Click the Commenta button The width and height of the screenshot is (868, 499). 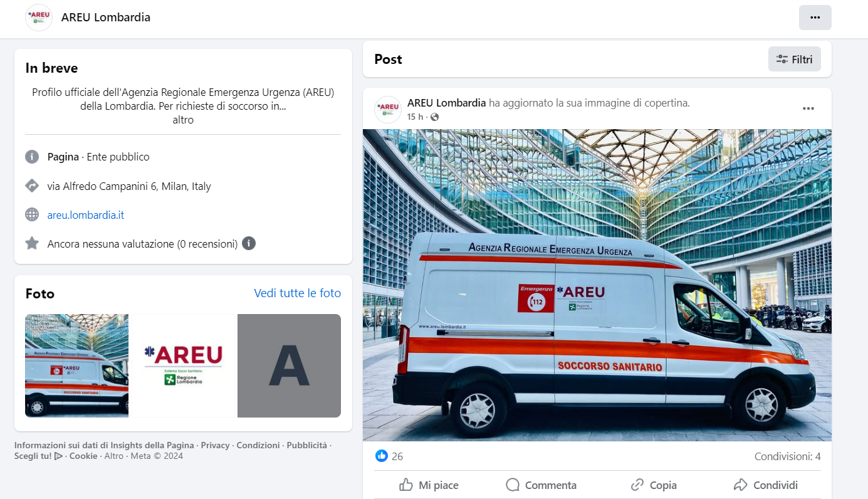pyautogui.click(x=541, y=485)
